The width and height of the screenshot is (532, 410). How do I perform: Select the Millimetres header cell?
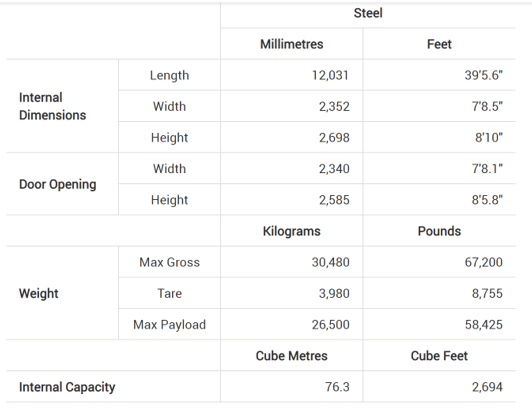pos(291,44)
